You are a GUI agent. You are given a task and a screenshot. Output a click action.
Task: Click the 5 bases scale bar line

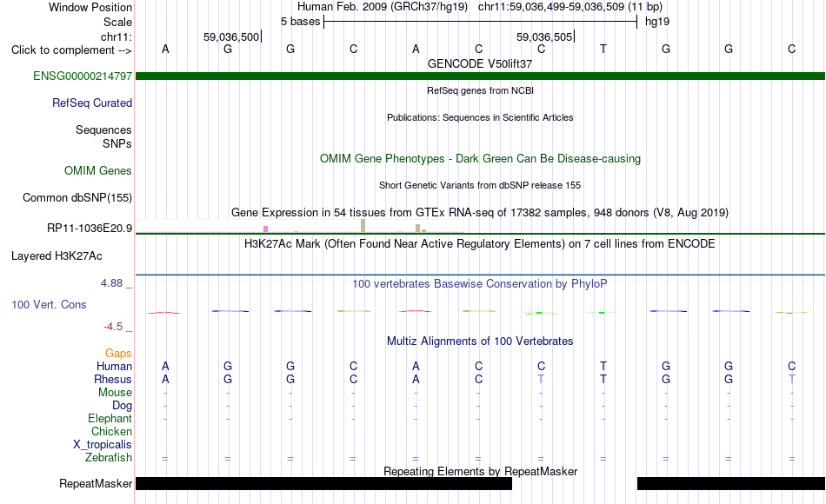point(481,22)
